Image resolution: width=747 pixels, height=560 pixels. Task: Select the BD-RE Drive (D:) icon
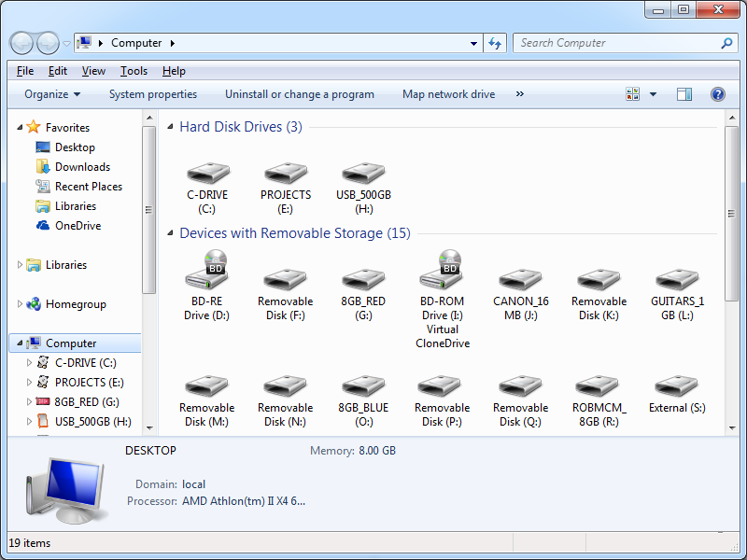[207, 273]
